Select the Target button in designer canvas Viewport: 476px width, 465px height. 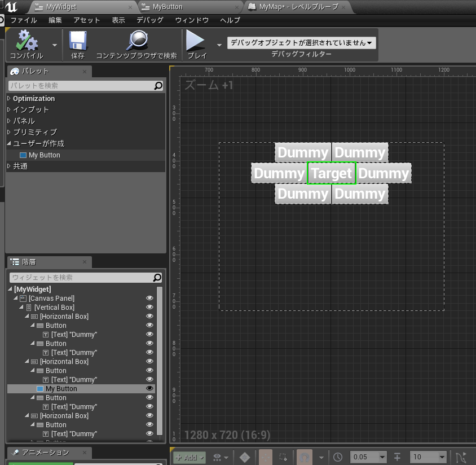tap(332, 173)
